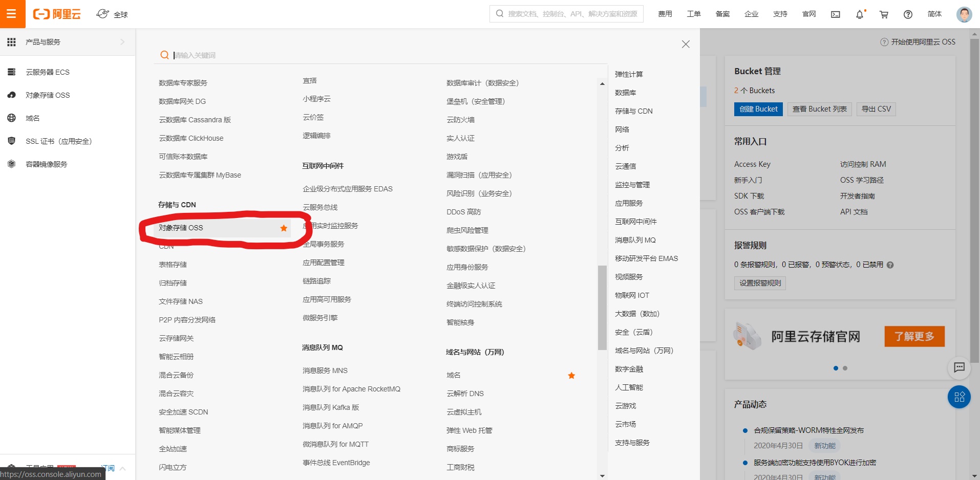This screenshot has height=480, width=980.
Task: Click the product list scrollbar thumb
Action: pyautogui.click(x=602, y=308)
